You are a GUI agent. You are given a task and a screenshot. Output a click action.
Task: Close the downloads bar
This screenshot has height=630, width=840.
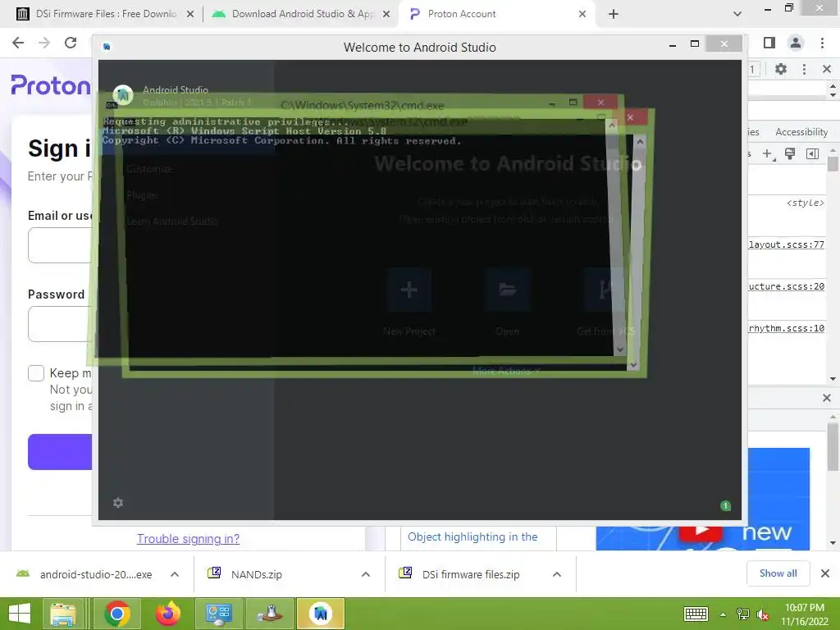[825, 573]
